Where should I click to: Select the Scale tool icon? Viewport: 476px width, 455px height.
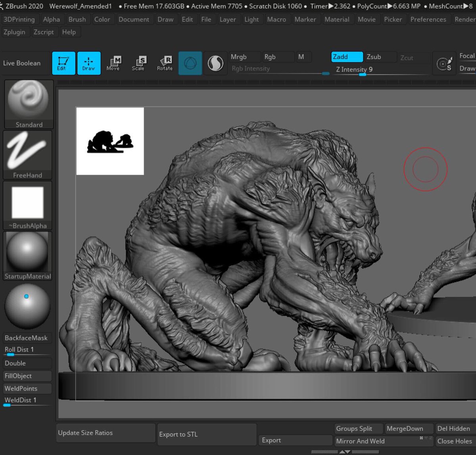(138, 63)
